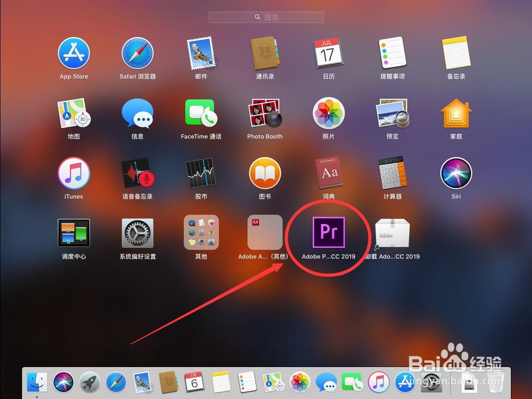Launch Siri from Launchpad grid
This screenshot has height=399, width=532.
click(456, 173)
